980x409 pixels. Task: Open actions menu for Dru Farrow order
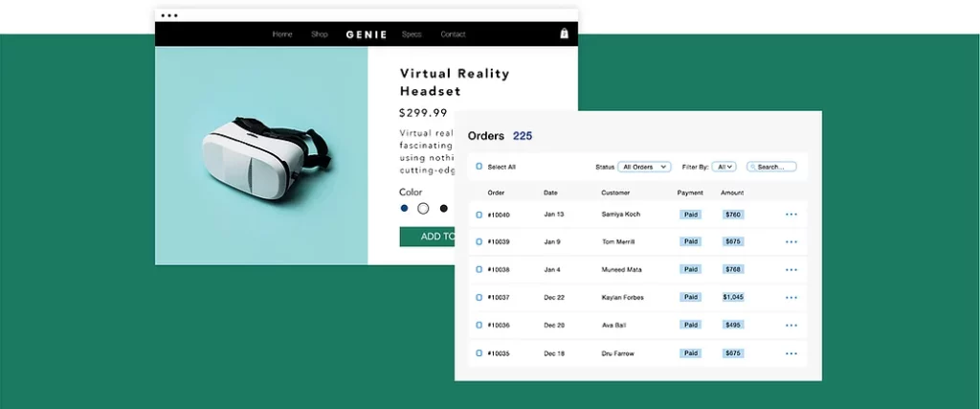[x=791, y=353]
